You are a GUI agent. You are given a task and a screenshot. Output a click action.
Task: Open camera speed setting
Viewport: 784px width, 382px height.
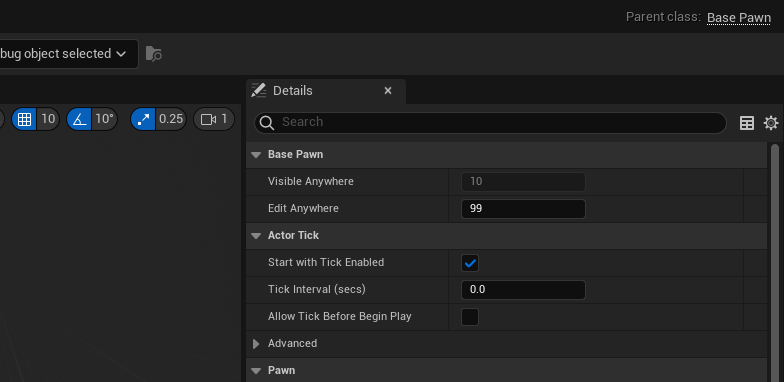pyautogui.click(x=214, y=119)
